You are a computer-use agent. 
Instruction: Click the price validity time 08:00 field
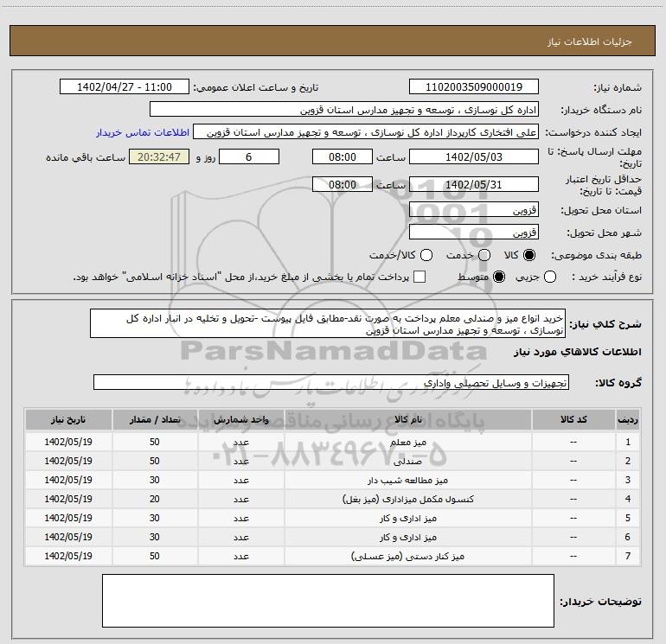(x=343, y=184)
